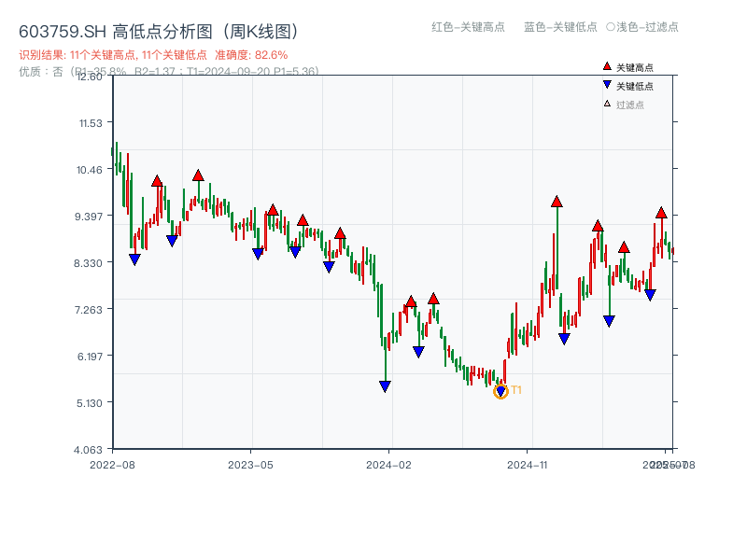Viewport: 747px width, 560px height.
Task: Click the 2022-08 x-axis label
Action: tap(114, 463)
